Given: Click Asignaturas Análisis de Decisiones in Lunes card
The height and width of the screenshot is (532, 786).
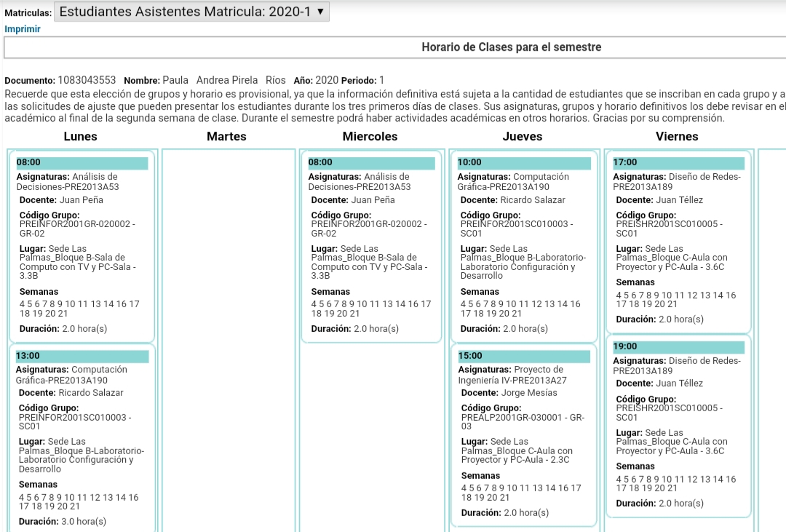Looking at the screenshot, I should click(68, 182).
